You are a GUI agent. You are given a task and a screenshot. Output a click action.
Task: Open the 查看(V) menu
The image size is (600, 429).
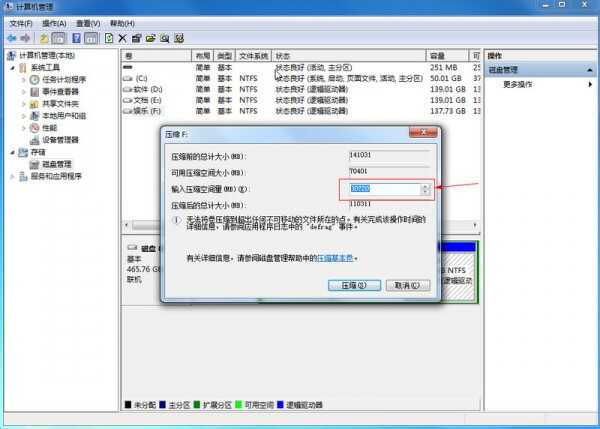[x=88, y=22]
